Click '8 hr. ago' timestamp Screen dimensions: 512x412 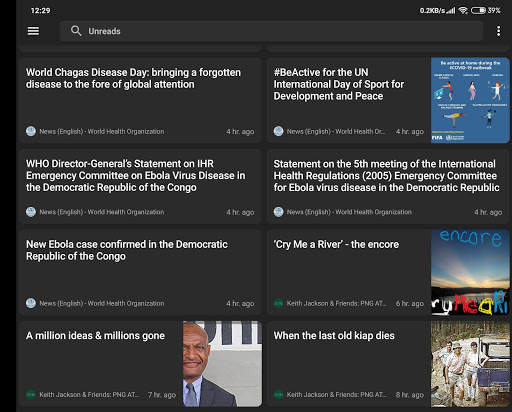[410, 395]
